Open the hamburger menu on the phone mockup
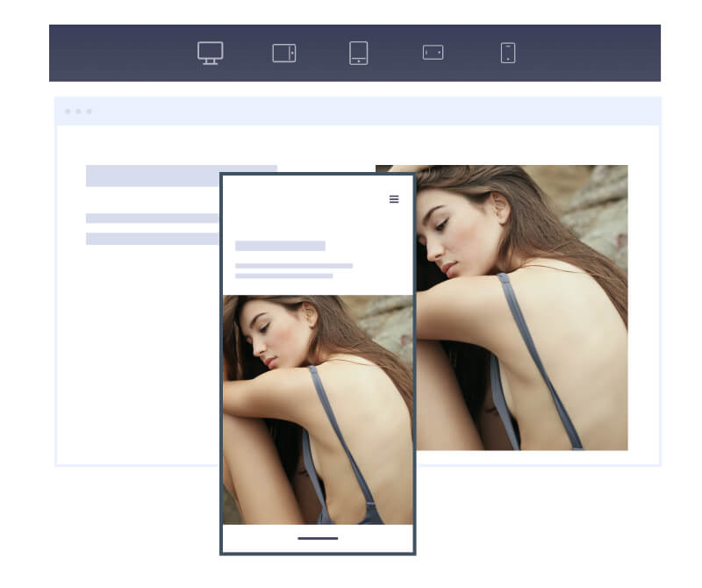Viewport: 702px width, 588px height. (393, 199)
